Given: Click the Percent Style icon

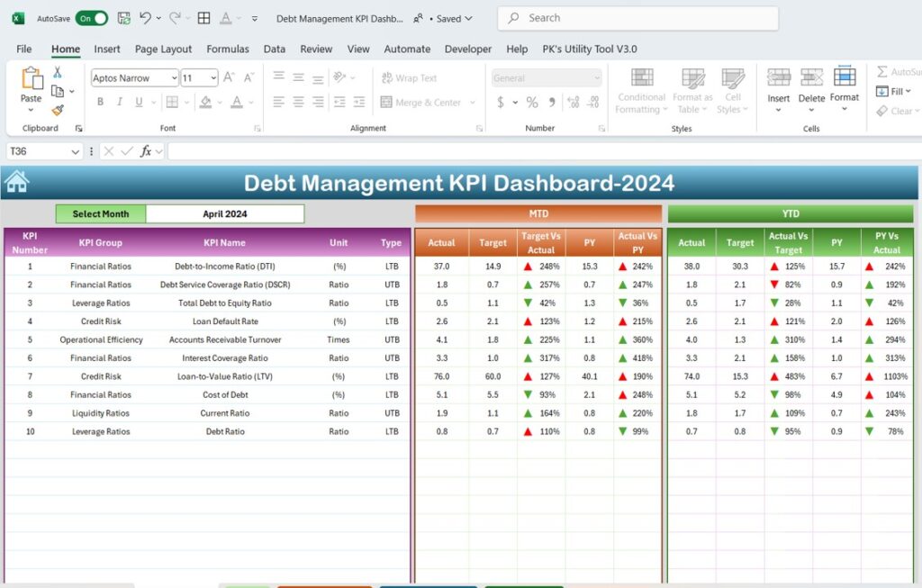Looking at the screenshot, I should coord(532,103).
